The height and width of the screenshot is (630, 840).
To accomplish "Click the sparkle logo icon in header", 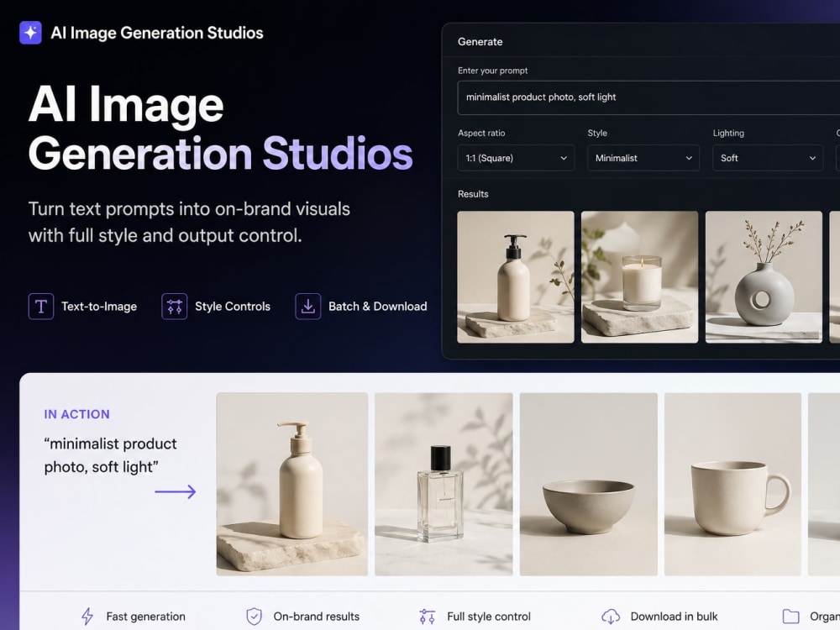I will [30, 33].
